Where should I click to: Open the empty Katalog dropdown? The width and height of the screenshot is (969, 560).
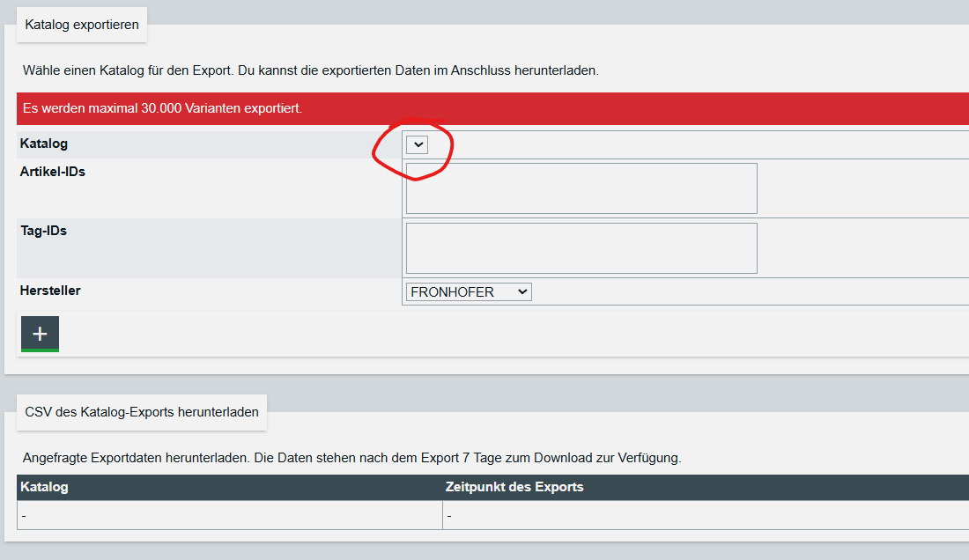click(418, 144)
